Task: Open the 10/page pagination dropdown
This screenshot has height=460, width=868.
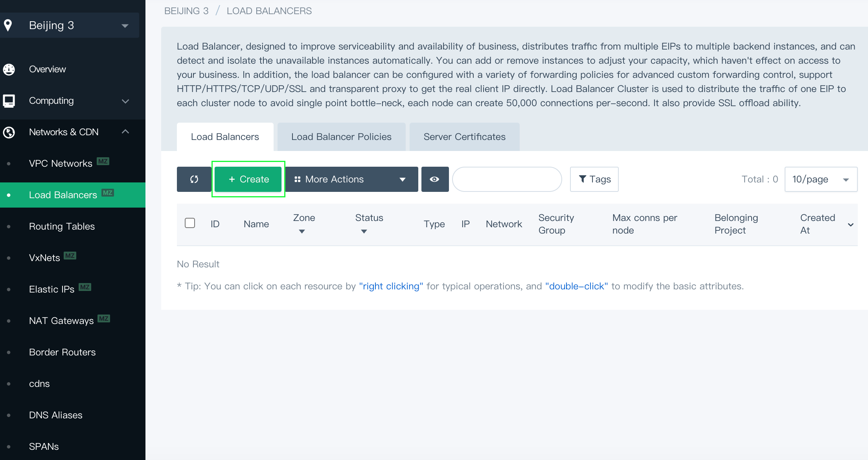Action: (x=820, y=179)
